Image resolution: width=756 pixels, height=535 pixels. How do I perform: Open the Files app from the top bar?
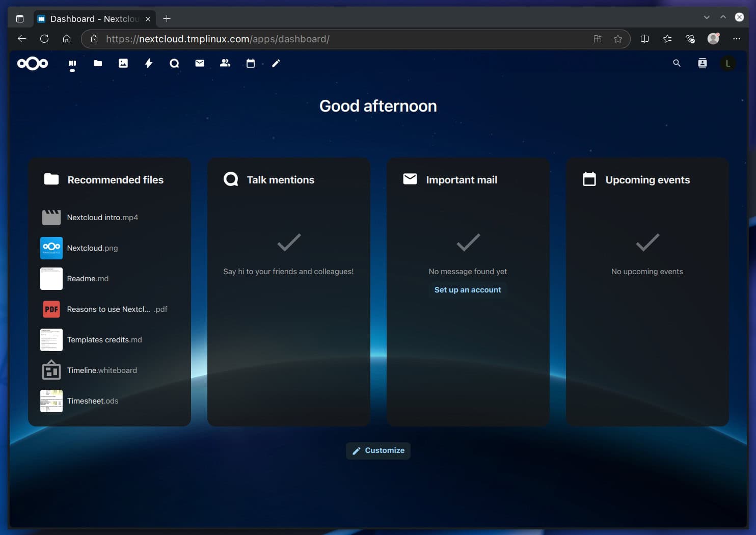click(x=97, y=63)
